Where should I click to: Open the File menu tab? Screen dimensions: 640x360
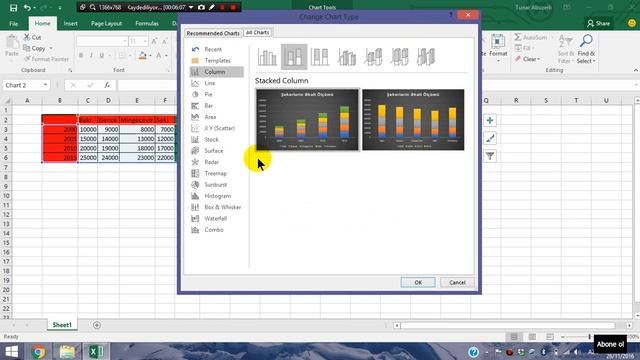tap(13, 24)
